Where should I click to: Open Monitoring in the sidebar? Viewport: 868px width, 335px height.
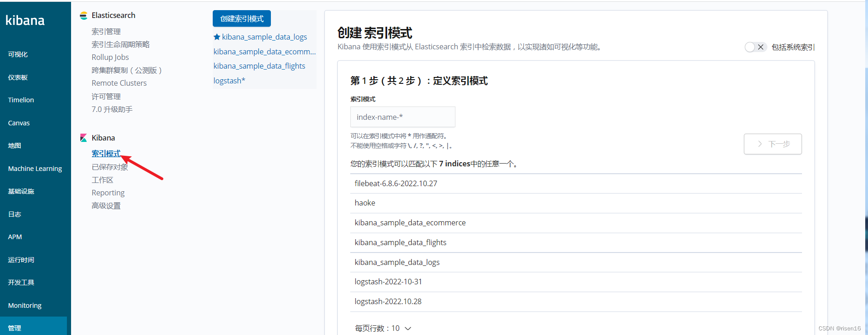tap(25, 306)
